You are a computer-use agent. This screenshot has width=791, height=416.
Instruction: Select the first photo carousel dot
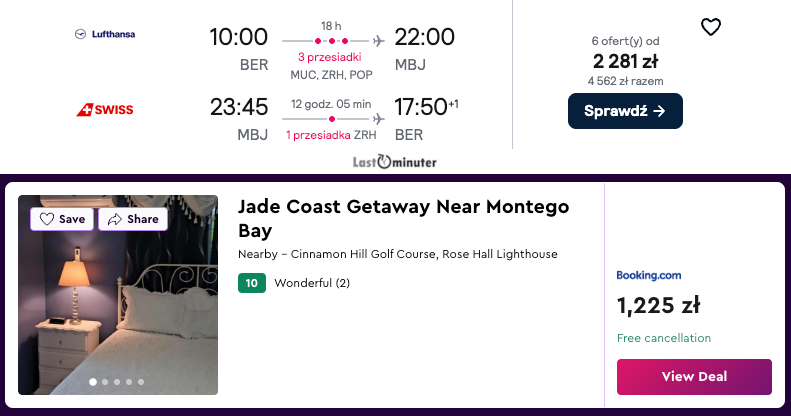point(93,382)
